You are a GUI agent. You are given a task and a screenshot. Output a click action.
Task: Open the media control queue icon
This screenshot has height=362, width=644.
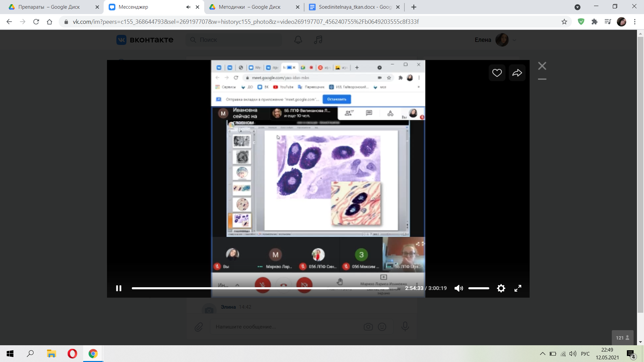[x=608, y=22]
